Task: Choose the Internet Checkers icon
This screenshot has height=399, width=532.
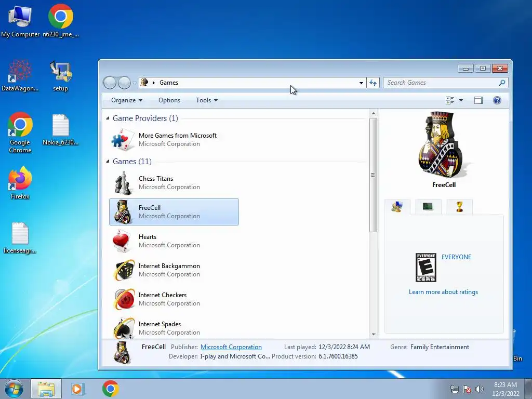Action: [124, 299]
